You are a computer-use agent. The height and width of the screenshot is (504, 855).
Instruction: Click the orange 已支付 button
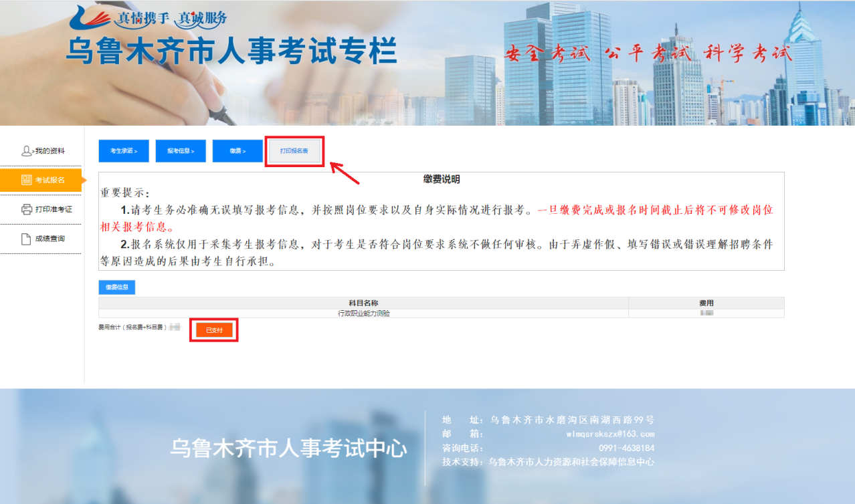coord(214,330)
